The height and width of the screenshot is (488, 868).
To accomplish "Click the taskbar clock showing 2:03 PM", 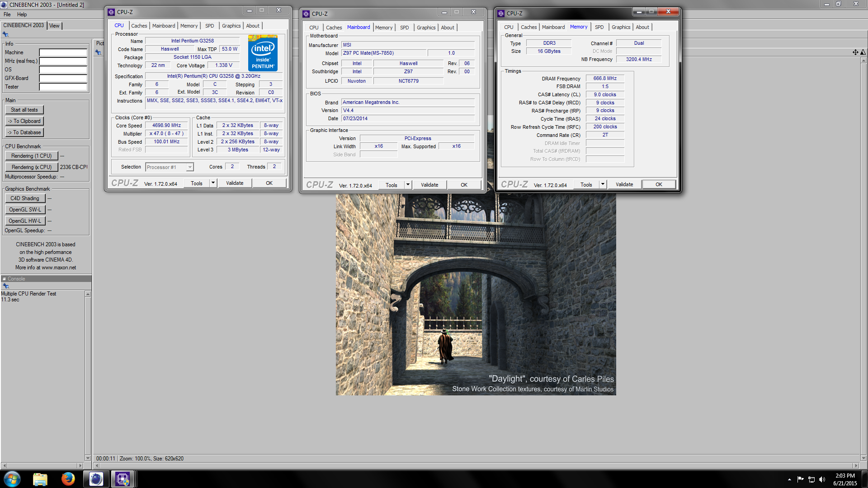I will point(845,479).
